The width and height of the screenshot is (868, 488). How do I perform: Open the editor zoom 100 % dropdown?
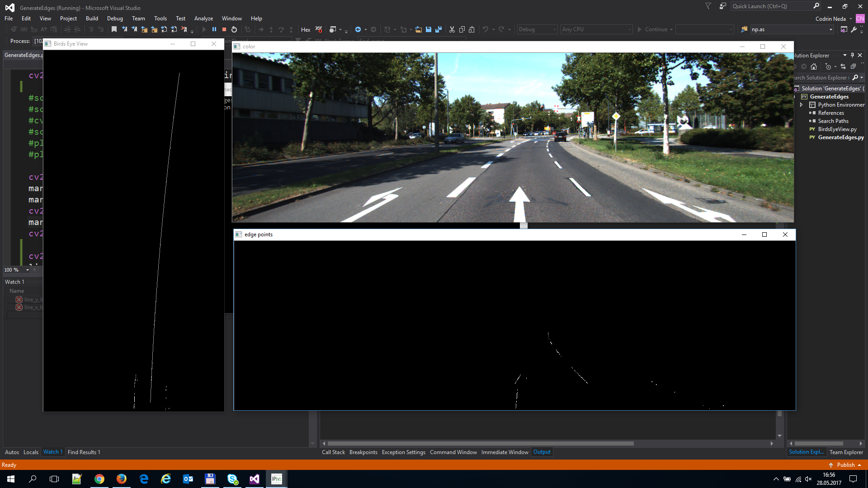click(x=28, y=270)
